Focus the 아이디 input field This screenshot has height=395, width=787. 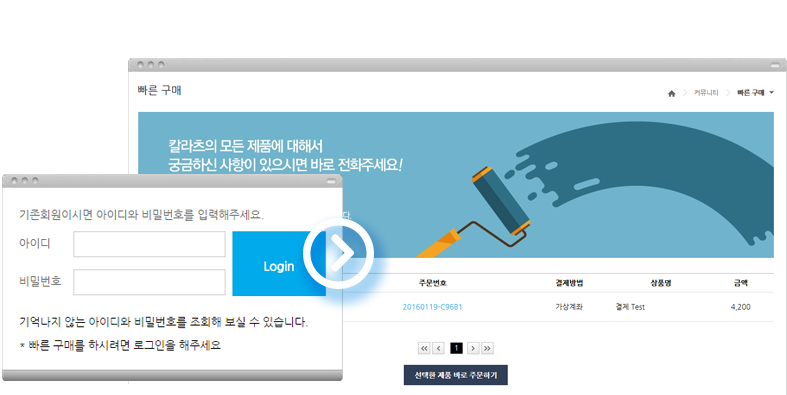(x=149, y=244)
